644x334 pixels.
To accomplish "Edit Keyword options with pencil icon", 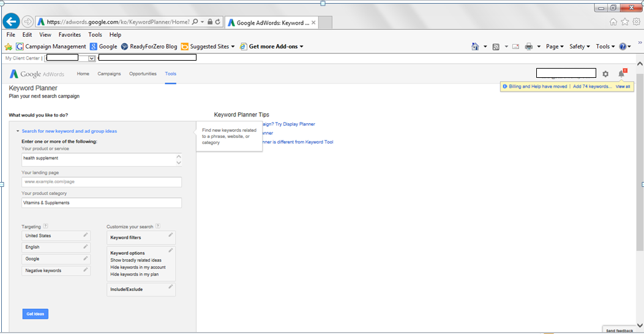I will point(170,250).
